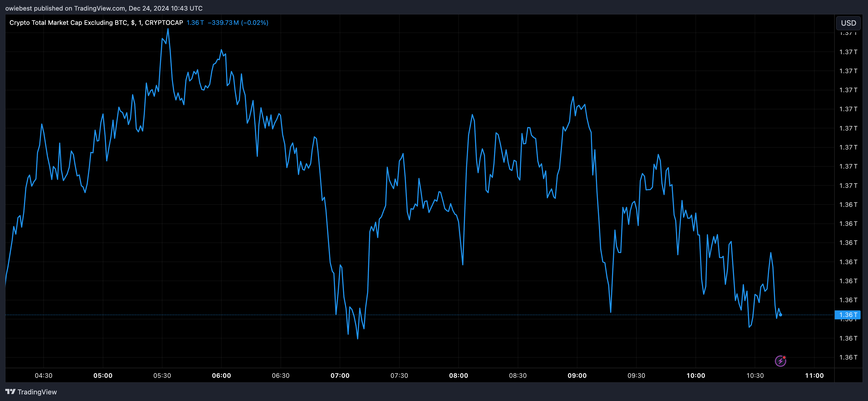Click the 05:30 time axis label
The width and height of the screenshot is (868, 401).
click(162, 375)
